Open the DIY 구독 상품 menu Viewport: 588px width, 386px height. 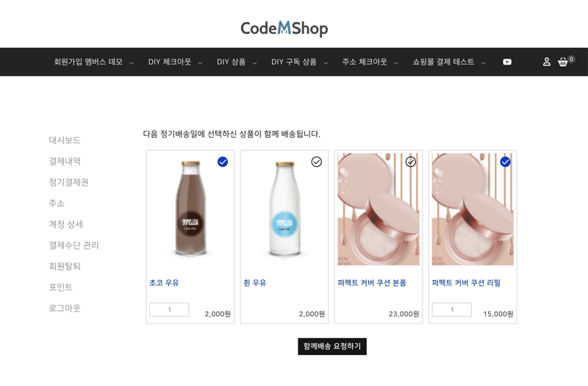coord(294,62)
